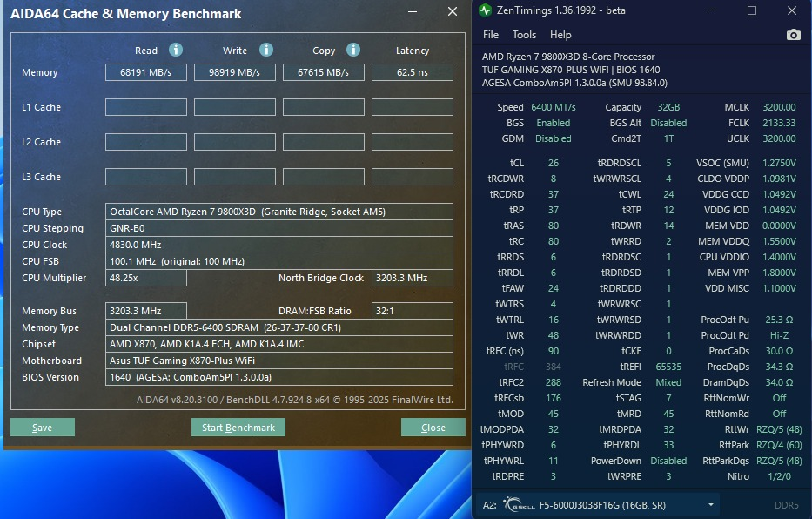Click the empty L3 Cache Latency field
This screenshot has height=519, width=812.
pyautogui.click(x=413, y=177)
